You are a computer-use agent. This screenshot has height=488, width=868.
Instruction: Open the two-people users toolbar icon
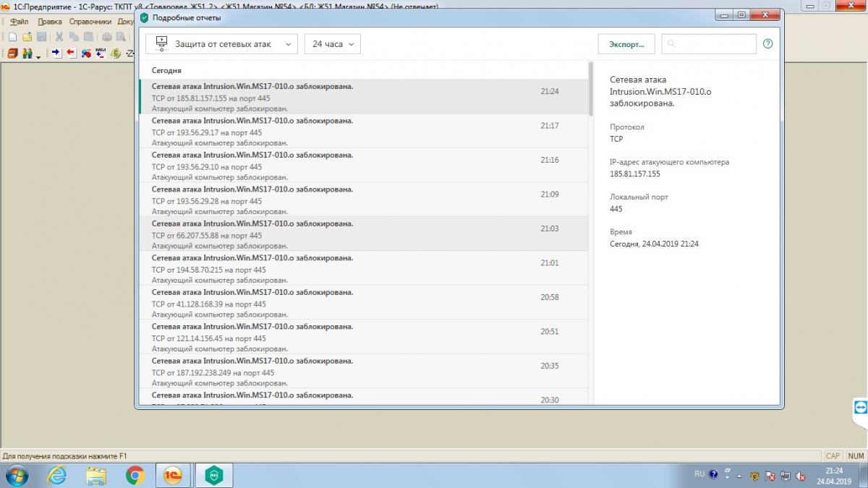(x=29, y=53)
